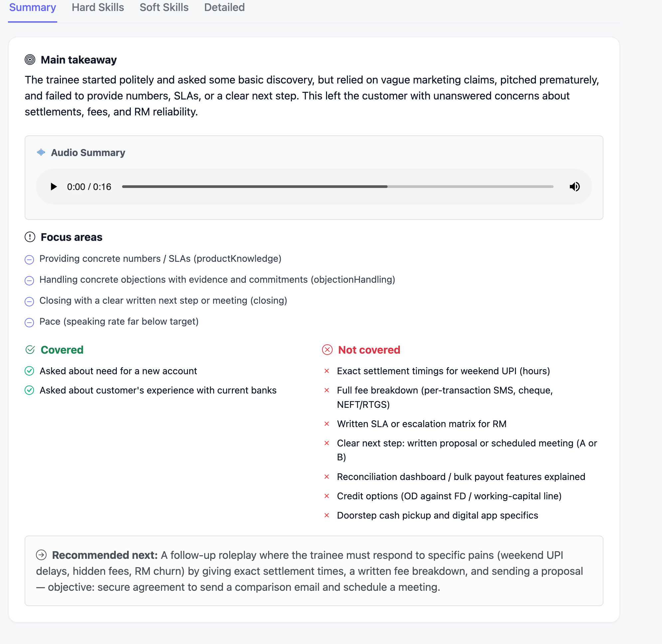Click the Main takeaway target icon
This screenshot has width=662, height=644.
click(x=30, y=60)
